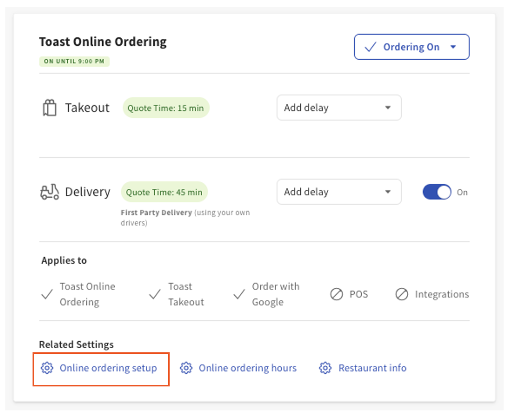Click the Quote Time 45 min pill

coord(164,191)
